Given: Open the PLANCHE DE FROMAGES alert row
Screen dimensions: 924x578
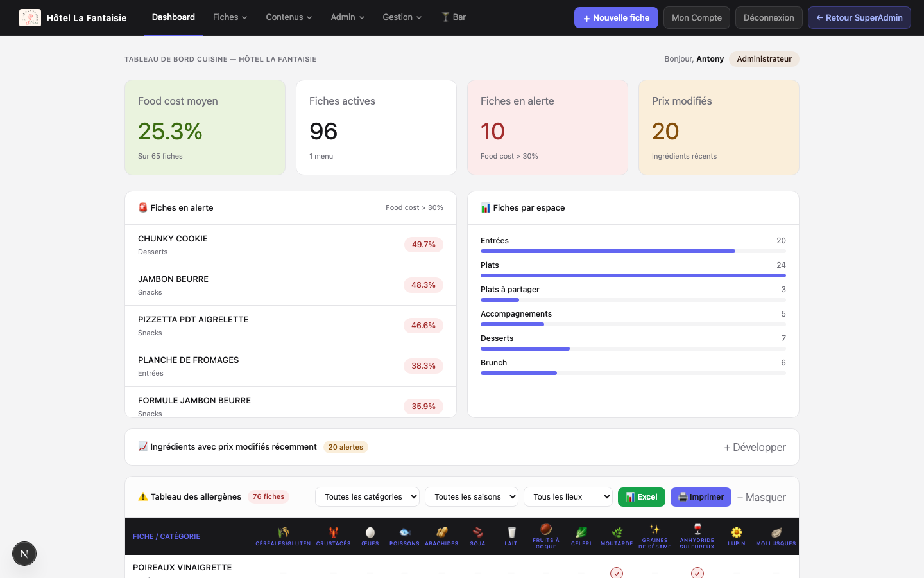Looking at the screenshot, I should (291, 366).
